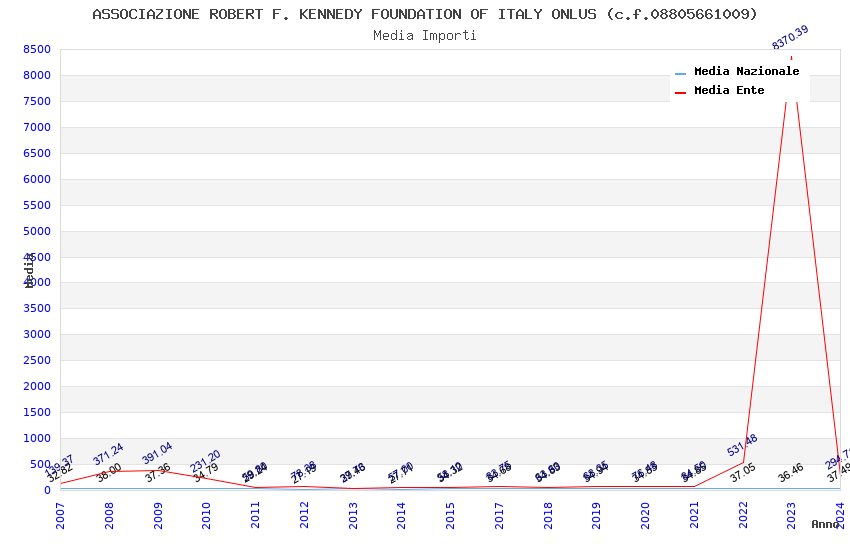Click the 6000 y-axis tick label

tap(37, 179)
